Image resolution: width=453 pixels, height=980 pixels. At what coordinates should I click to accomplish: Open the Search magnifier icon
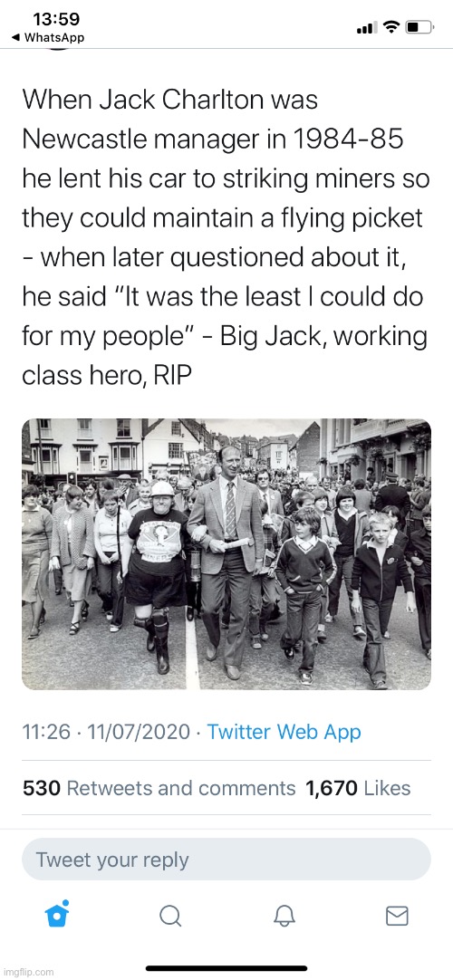click(x=170, y=917)
